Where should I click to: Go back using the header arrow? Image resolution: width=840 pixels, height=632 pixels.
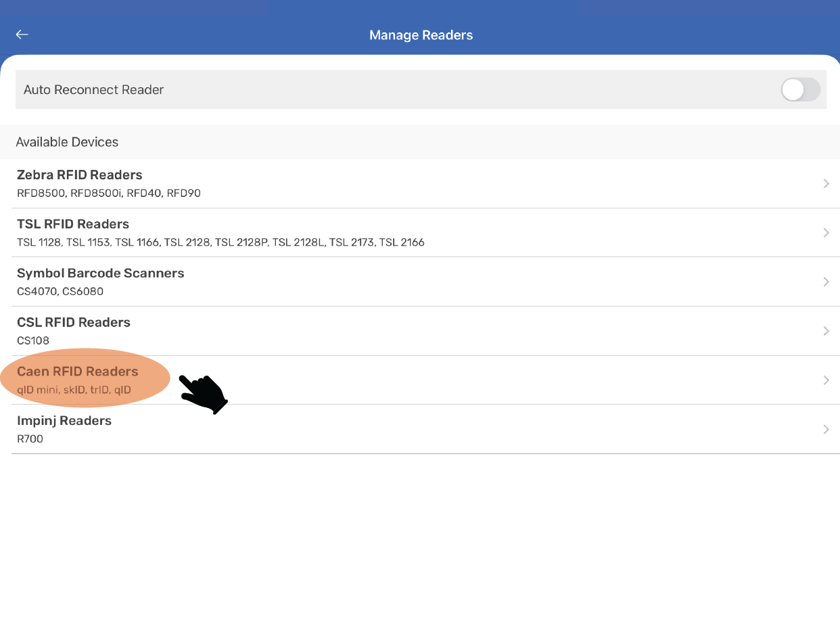22,35
